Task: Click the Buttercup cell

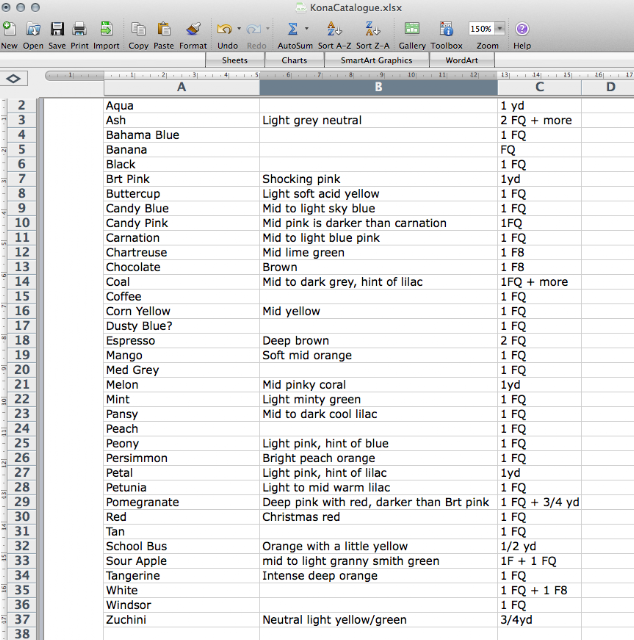Action: pos(182,194)
